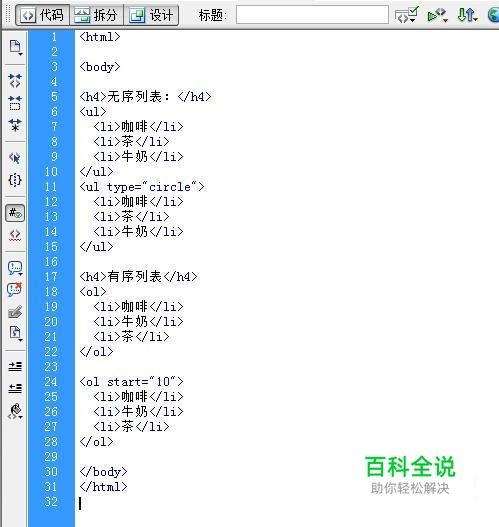The width and height of the screenshot is (499, 527).
Task: Open the Validate Markup dropdown
Action: (x=406, y=15)
